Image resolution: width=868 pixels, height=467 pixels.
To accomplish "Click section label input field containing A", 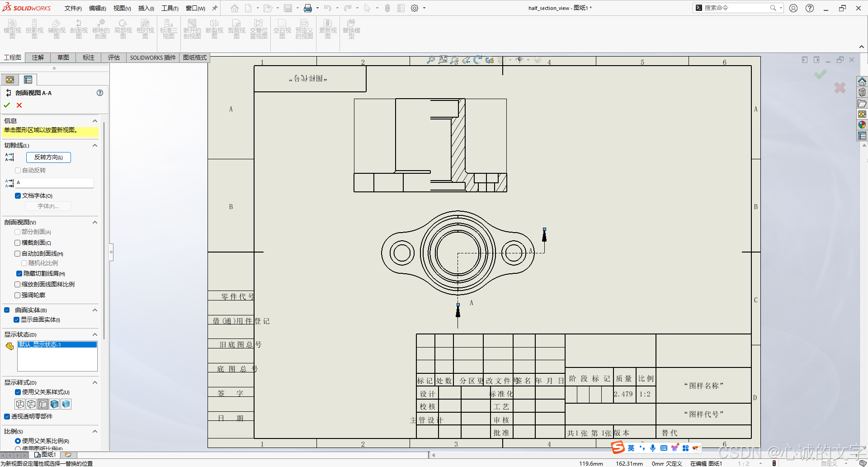I will click(x=54, y=183).
